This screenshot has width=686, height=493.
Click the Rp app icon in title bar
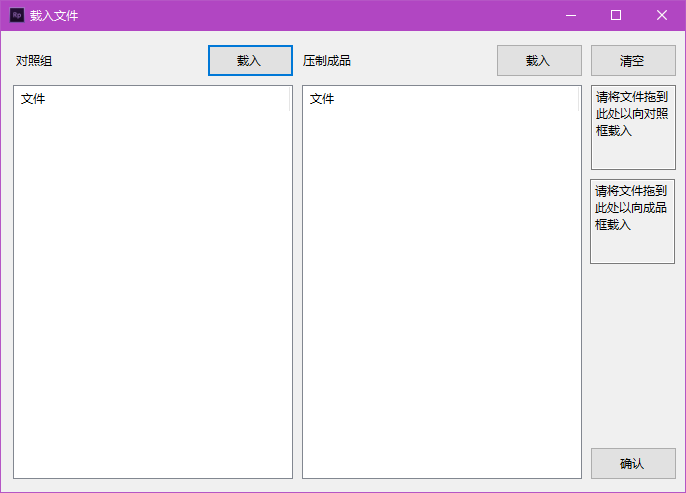click(17, 15)
